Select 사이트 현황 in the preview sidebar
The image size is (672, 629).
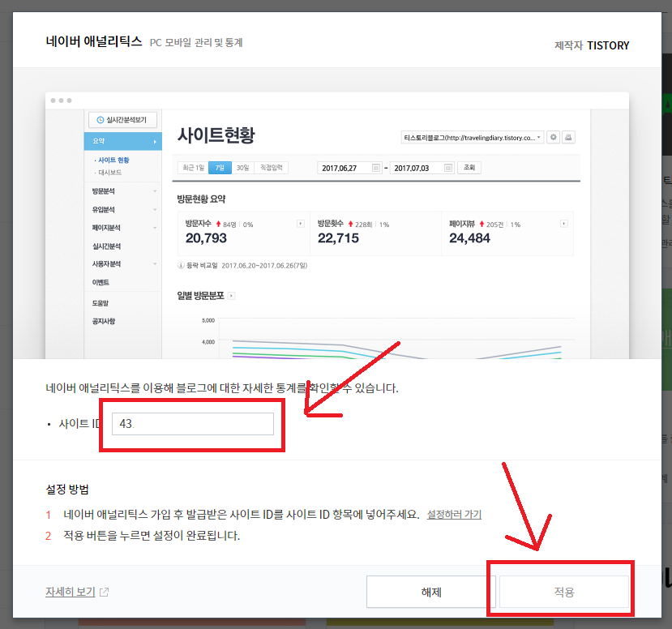coord(113,160)
